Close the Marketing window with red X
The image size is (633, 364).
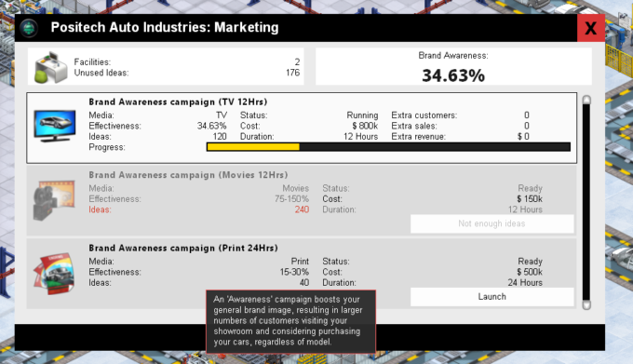(x=590, y=28)
